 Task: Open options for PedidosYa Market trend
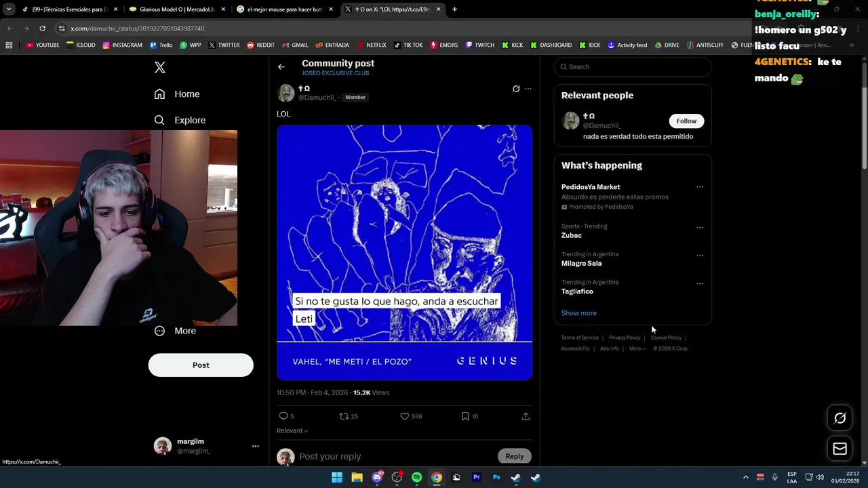(x=700, y=187)
